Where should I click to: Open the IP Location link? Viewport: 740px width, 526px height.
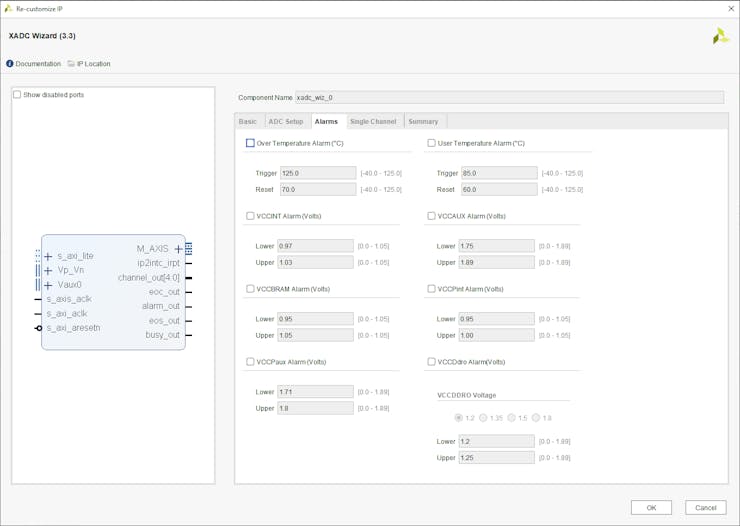point(93,63)
